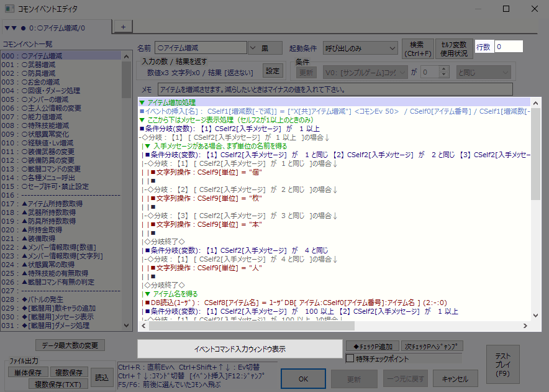Select 001:○武器増減 in event list
The width and height of the screenshot is (549, 392).
pyautogui.click(x=61, y=65)
